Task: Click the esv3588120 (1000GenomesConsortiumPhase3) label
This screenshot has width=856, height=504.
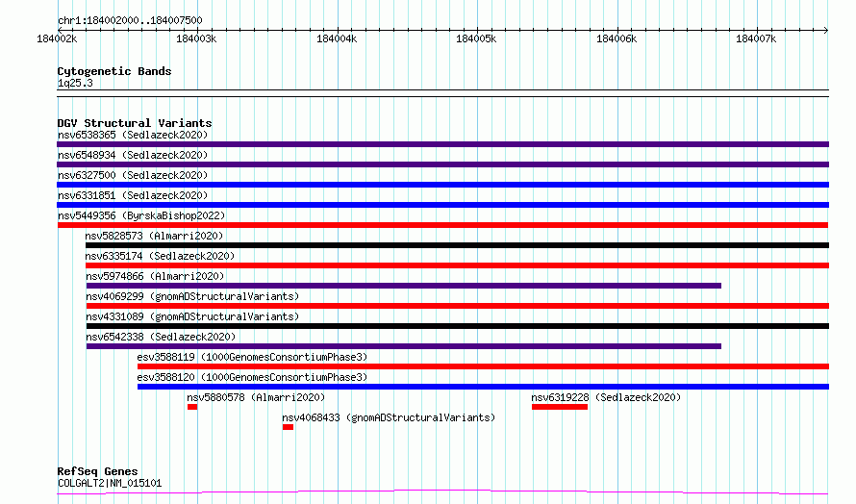Action: 252,377
